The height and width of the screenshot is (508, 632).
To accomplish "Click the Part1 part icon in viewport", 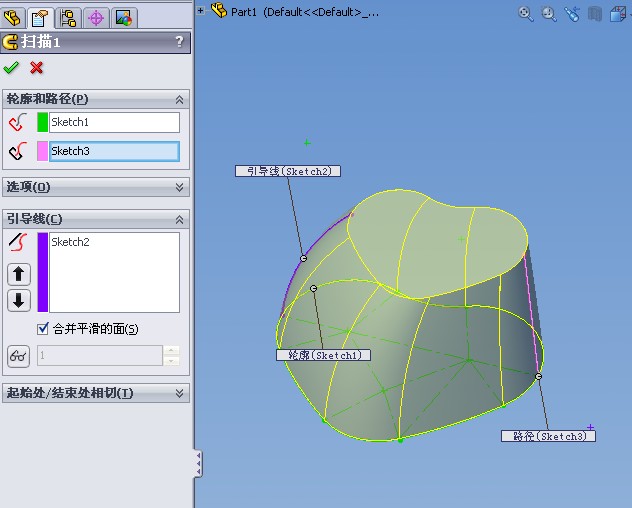I will pyautogui.click(x=219, y=10).
